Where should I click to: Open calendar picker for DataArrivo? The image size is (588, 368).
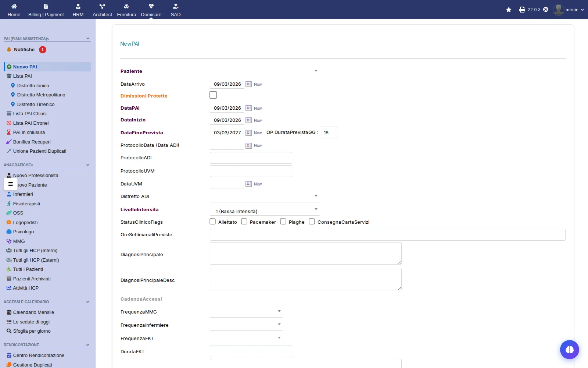248,84
